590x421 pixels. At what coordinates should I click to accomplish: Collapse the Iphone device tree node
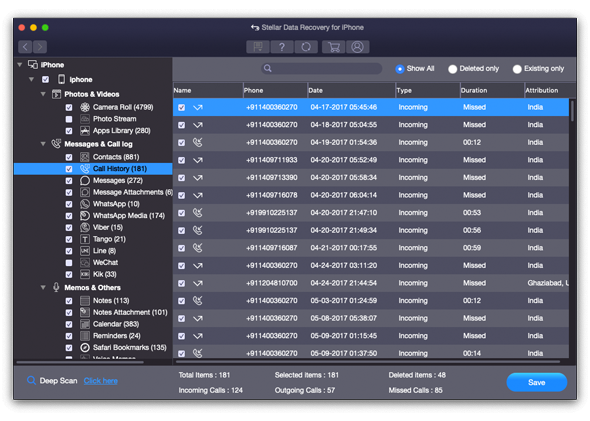point(32,79)
